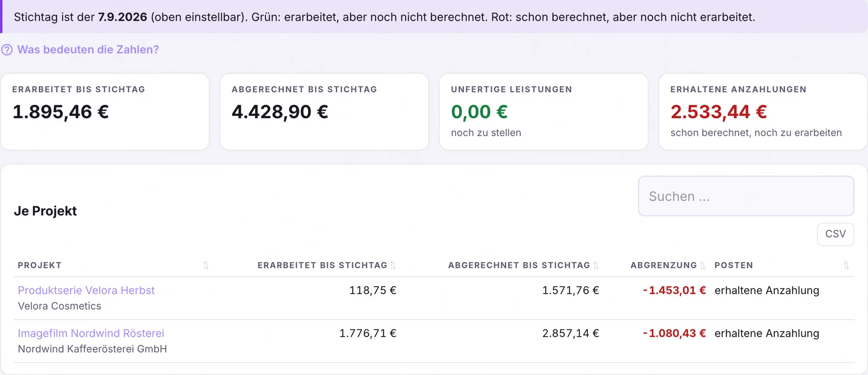Sort by Posten column icon
The height and width of the screenshot is (375, 868).
click(x=846, y=265)
